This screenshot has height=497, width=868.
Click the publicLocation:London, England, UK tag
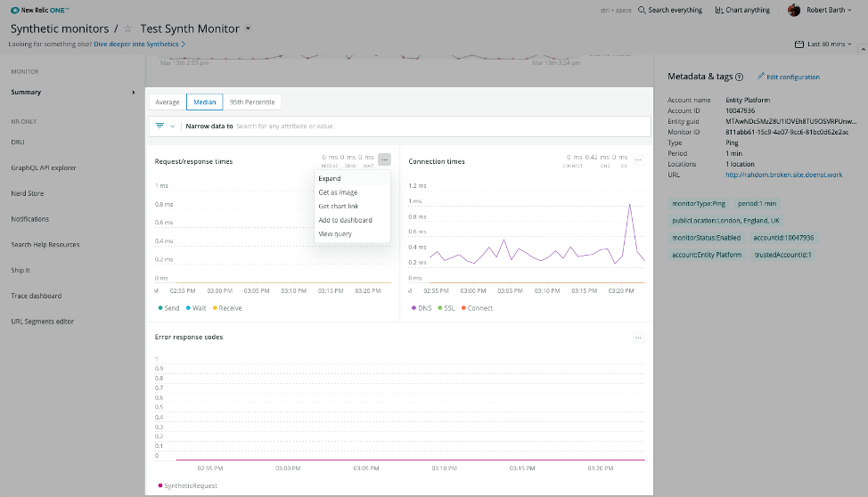(725, 221)
